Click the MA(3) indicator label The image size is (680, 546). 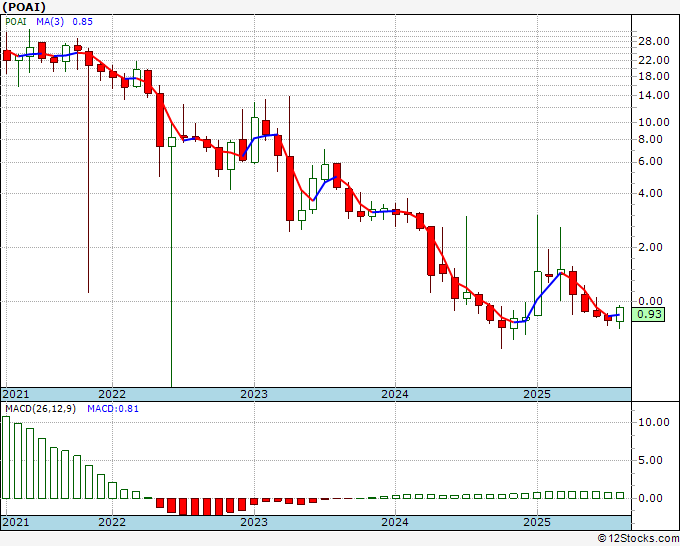tap(50, 22)
